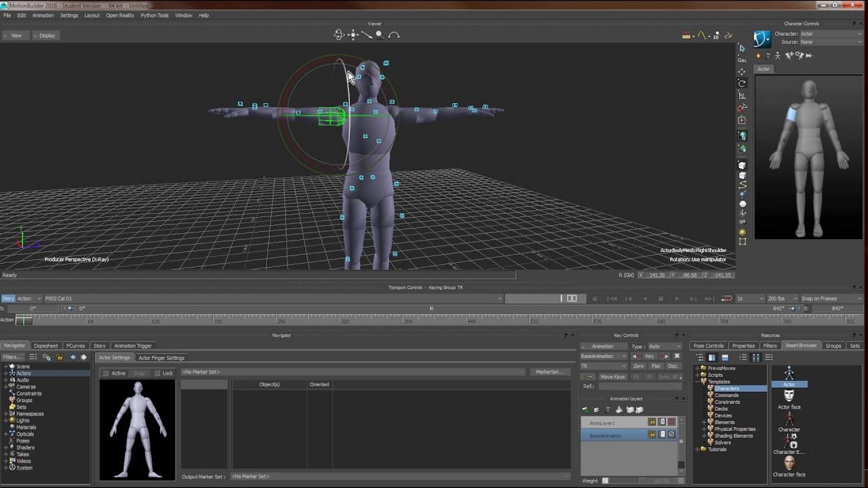Viewport: 868px width, 488px height.
Task: Click the orbit camera icon in viewer toolbar
Action: [338, 34]
